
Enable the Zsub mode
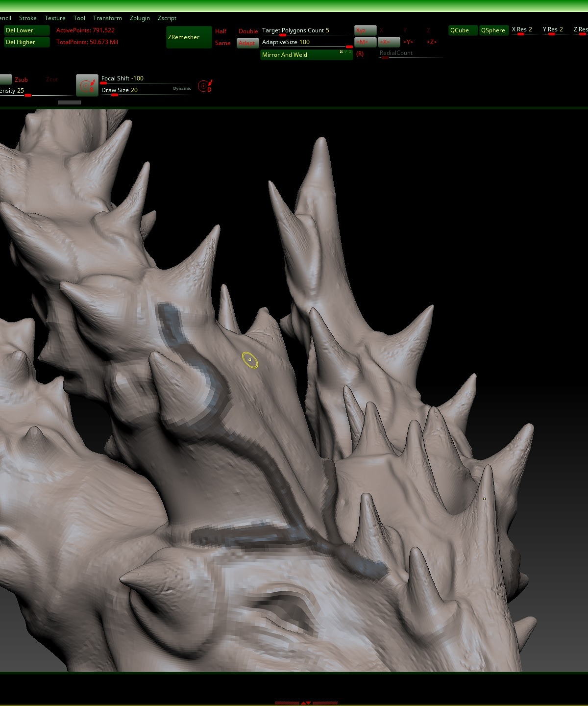pos(21,79)
